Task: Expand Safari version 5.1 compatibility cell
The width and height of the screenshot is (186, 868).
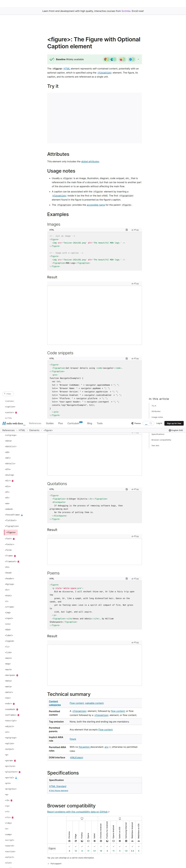Action: tap(94, 848)
